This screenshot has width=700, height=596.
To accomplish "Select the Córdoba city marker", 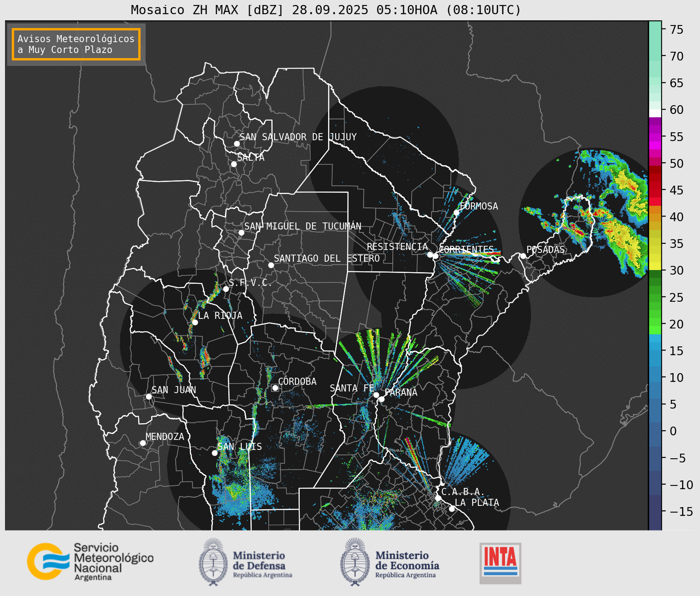I will pos(275,388).
